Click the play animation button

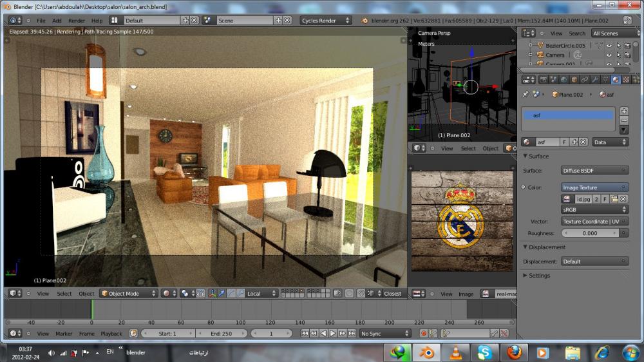[333, 333]
